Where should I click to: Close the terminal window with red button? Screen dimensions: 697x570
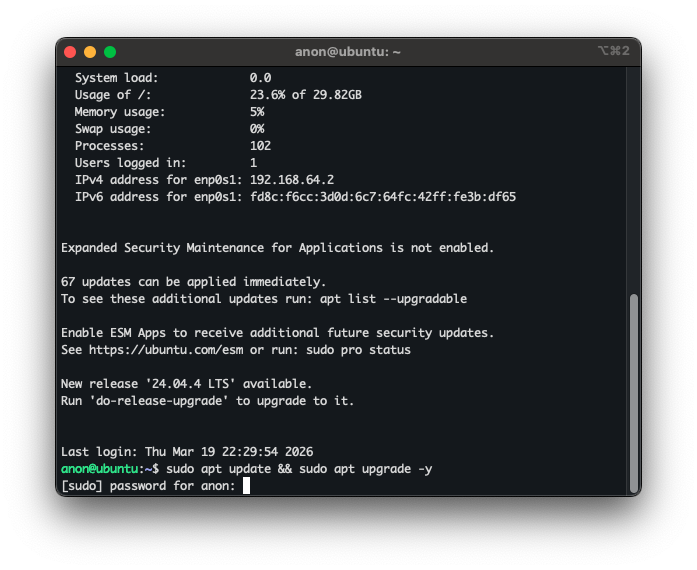coord(70,51)
